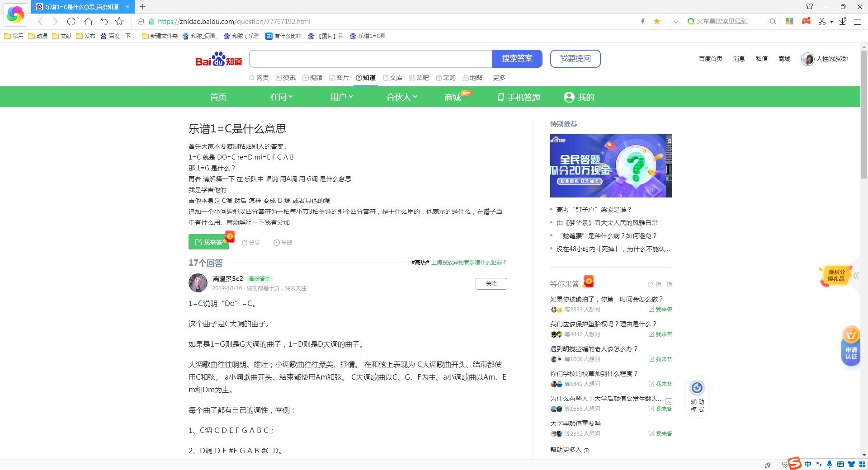Viewport: 868px width, 470px height.
Task: Open downloads via the arrow icon in toolbar
Action: click(x=842, y=21)
